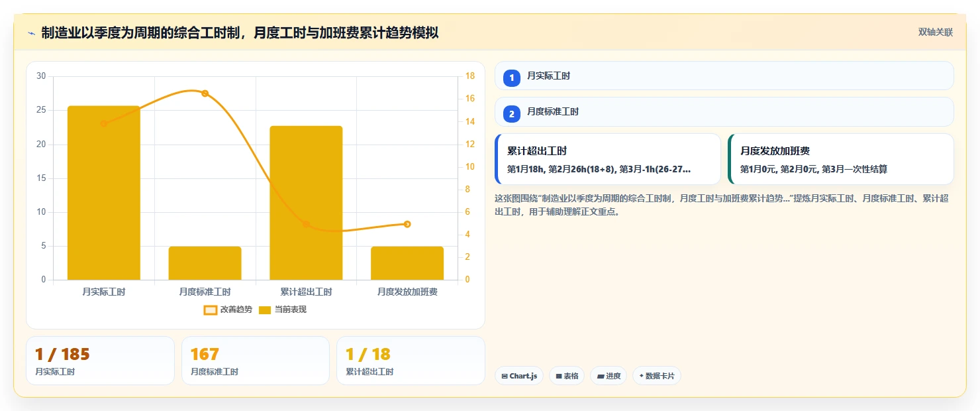Screen dimensions: 980x411
Task: Select the 月实际工时 bar in chart
Action: point(104,193)
